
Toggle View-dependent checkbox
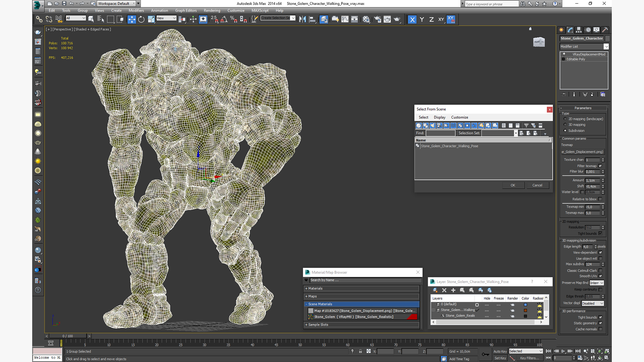click(x=600, y=253)
